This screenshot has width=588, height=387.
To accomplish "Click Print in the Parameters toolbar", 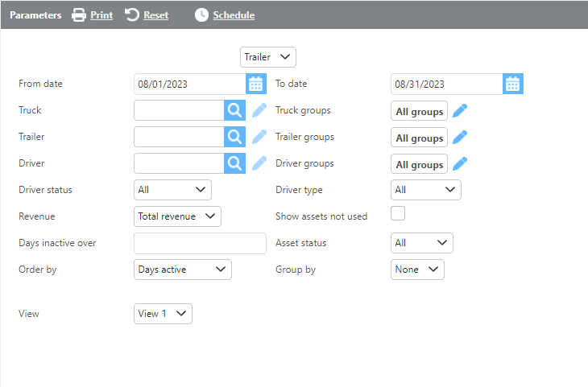I will (x=93, y=15).
